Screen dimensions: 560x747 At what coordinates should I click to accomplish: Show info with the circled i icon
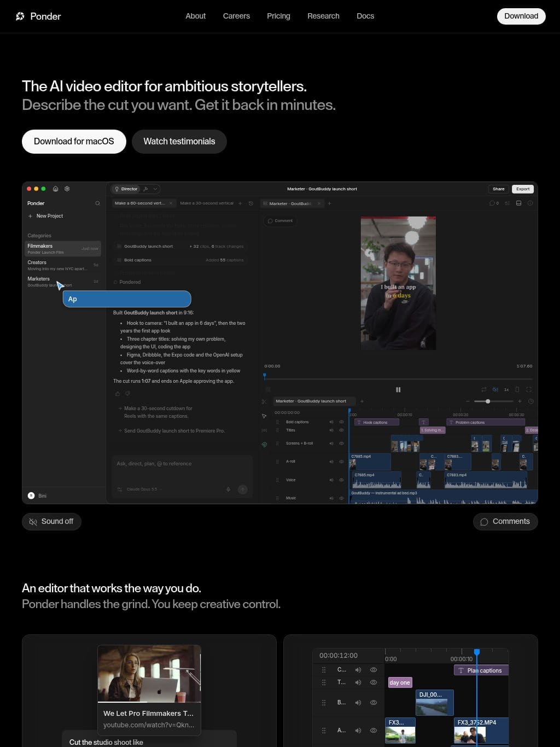pyautogui.click(x=530, y=203)
